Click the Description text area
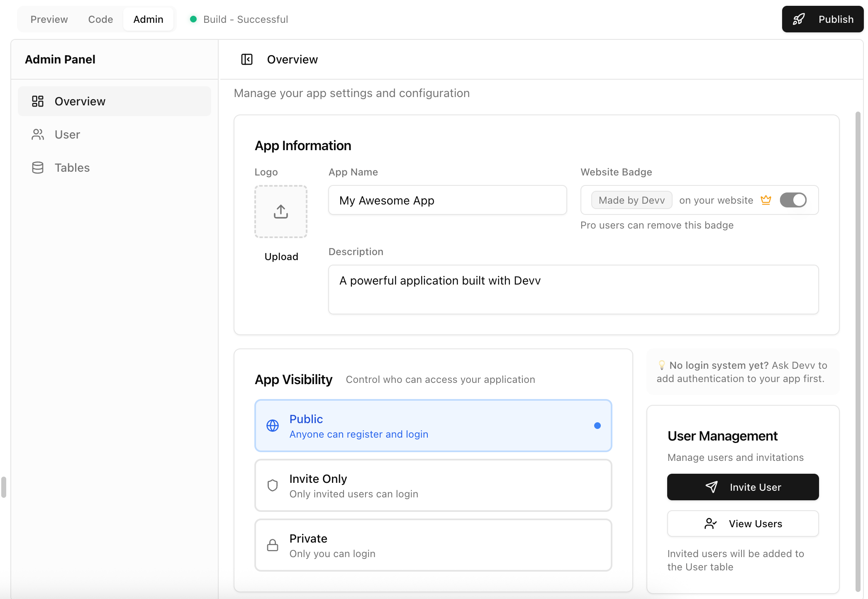Screen dimensions: 868x599 point(573,289)
